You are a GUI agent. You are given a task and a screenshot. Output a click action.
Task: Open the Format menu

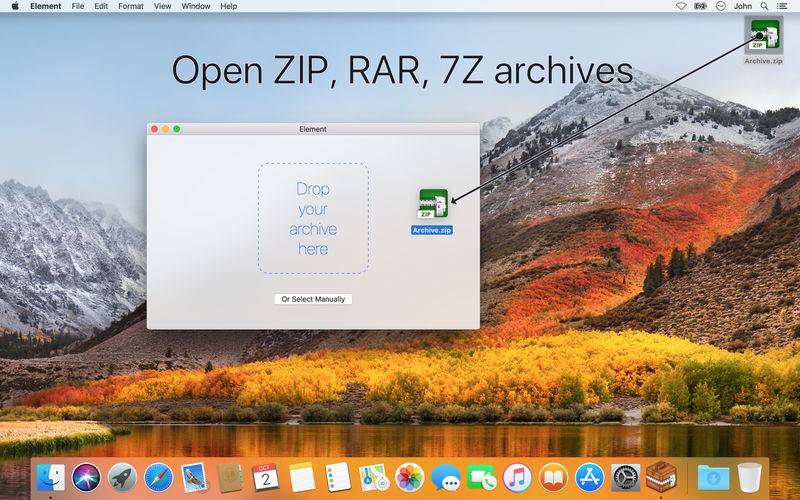(131, 6)
